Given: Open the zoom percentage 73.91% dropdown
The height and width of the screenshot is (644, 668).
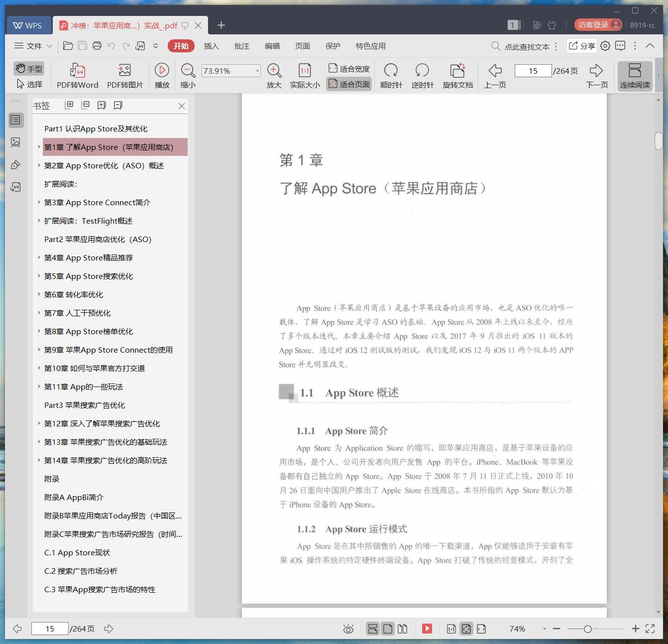Looking at the screenshot, I should coord(257,71).
